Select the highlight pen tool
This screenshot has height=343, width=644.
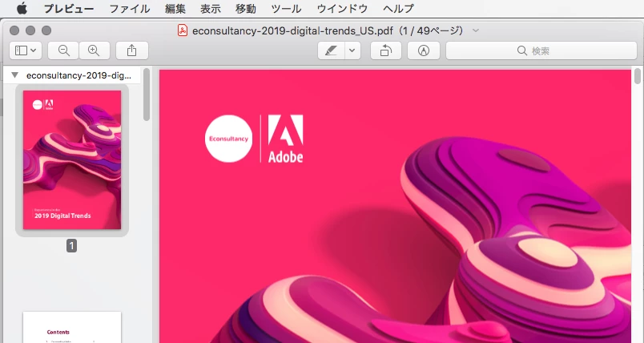click(331, 50)
